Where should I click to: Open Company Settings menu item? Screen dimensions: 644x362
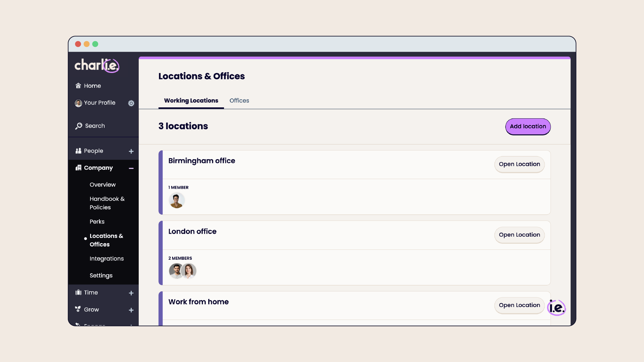pyautogui.click(x=101, y=276)
